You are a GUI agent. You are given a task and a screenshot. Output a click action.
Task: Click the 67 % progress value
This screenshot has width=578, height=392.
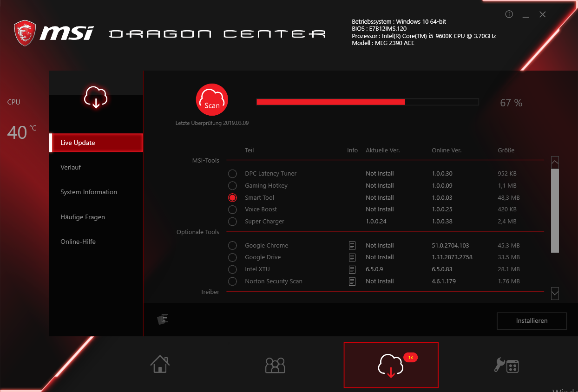pos(511,103)
